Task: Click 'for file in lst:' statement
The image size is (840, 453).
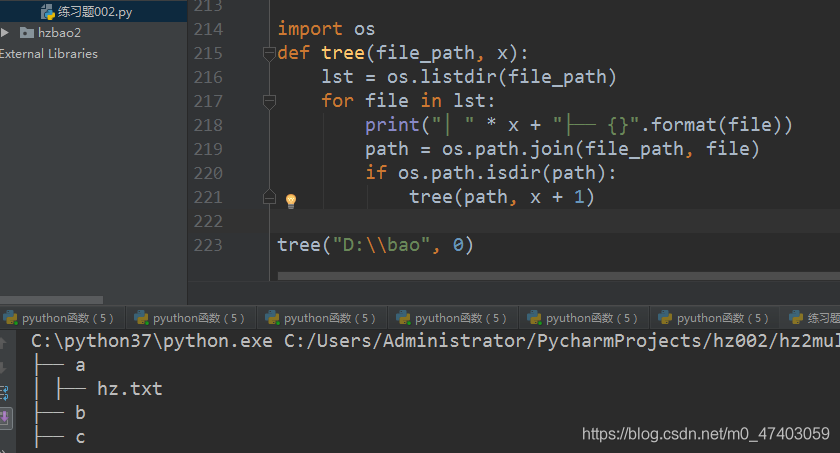Action: [408, 101]
